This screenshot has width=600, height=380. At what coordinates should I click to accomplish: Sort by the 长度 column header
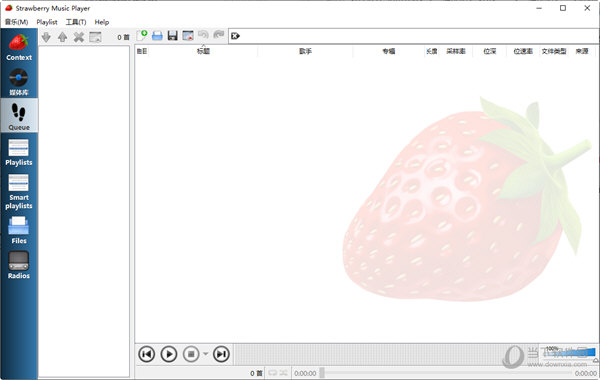click(432, 51)
